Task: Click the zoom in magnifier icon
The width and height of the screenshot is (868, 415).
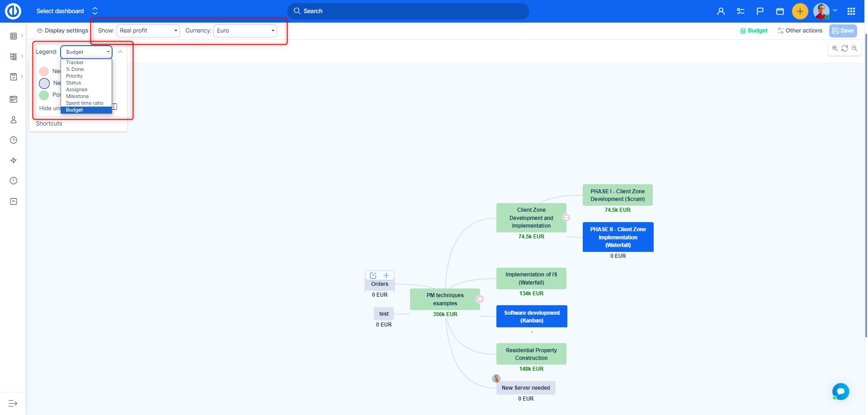Action: [835, 48]
